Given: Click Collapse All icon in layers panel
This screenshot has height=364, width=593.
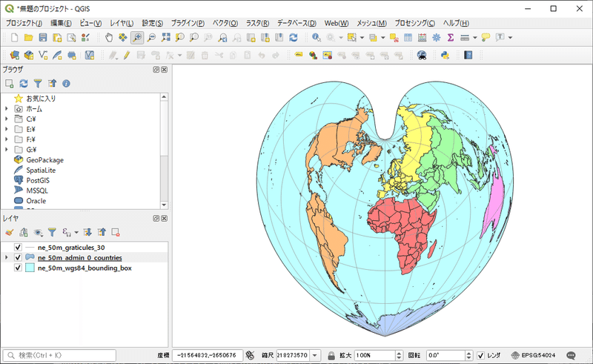Looking at the screenshot, I should click(102, 232).
